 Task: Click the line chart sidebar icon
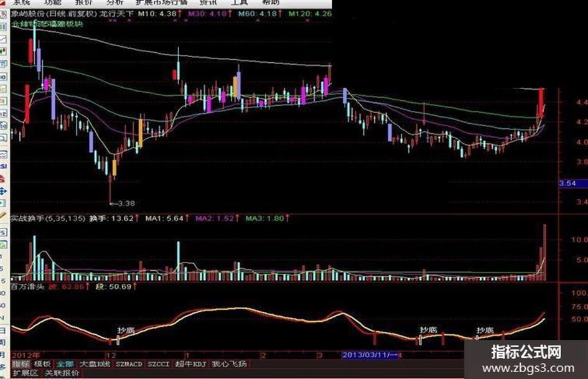click(x=3, y=39)
